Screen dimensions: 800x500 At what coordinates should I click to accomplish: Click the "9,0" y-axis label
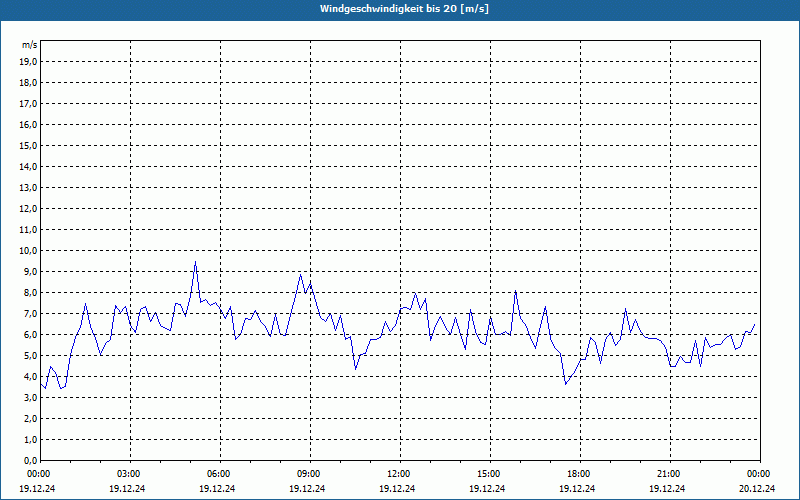point(30,271)
